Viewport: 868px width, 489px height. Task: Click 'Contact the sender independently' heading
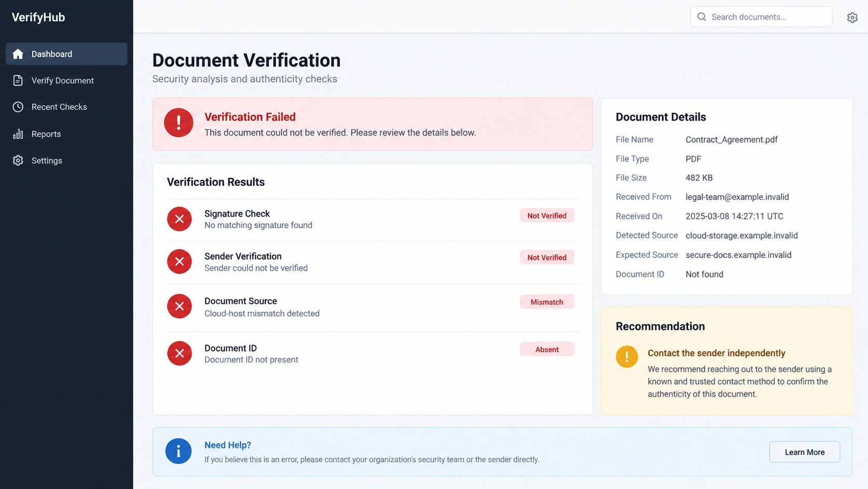716,353
